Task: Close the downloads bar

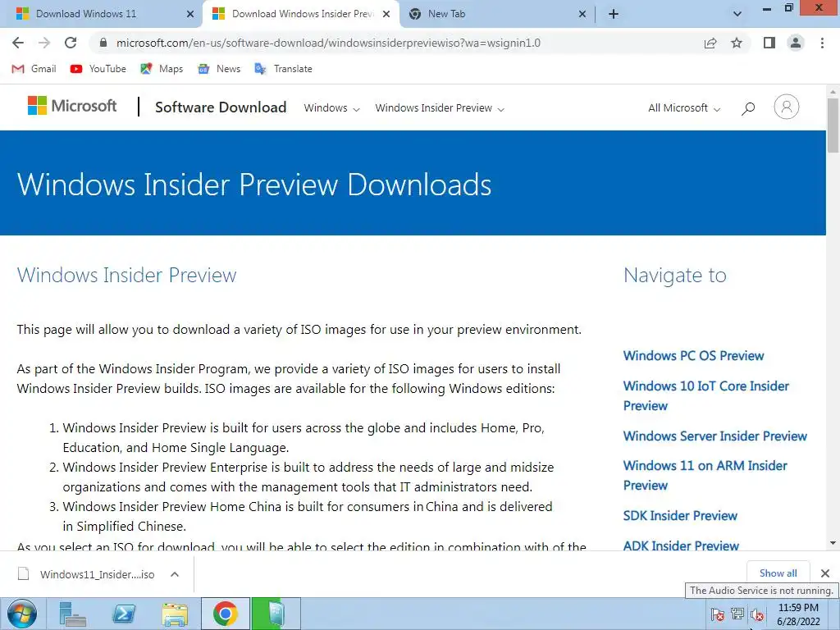Action: pyautogui.click(x=825, y=573)
